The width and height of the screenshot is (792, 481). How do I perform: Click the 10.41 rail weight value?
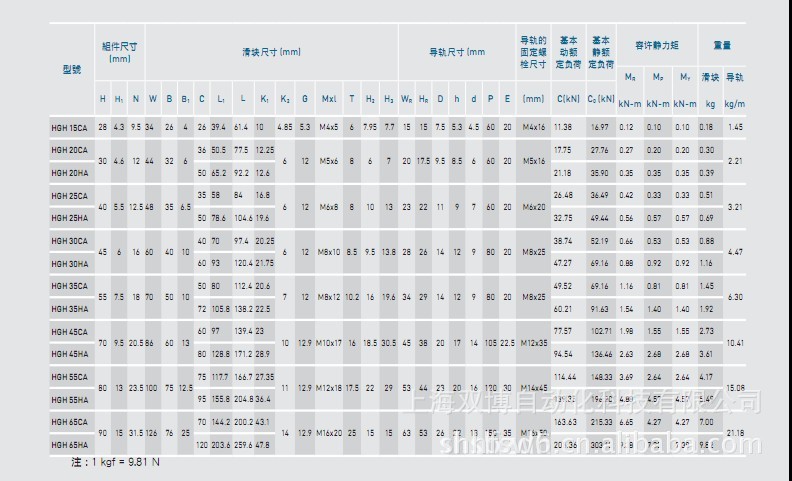[x=735, y=342]
